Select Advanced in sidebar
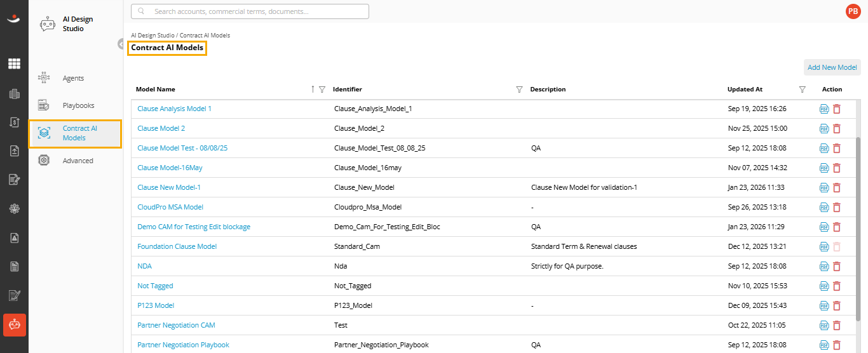Screen dimensions: 868x353 coord(78,161)
